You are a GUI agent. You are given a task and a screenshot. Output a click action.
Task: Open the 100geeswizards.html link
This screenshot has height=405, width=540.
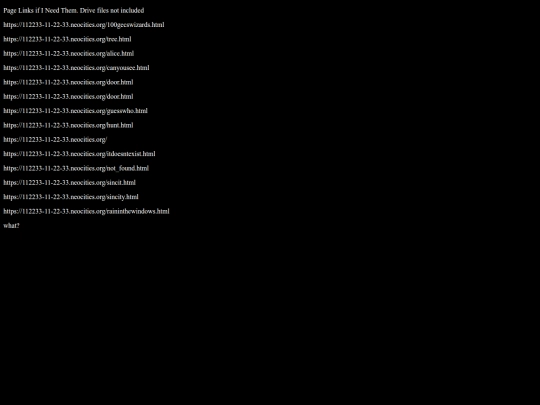click(84, 25)
